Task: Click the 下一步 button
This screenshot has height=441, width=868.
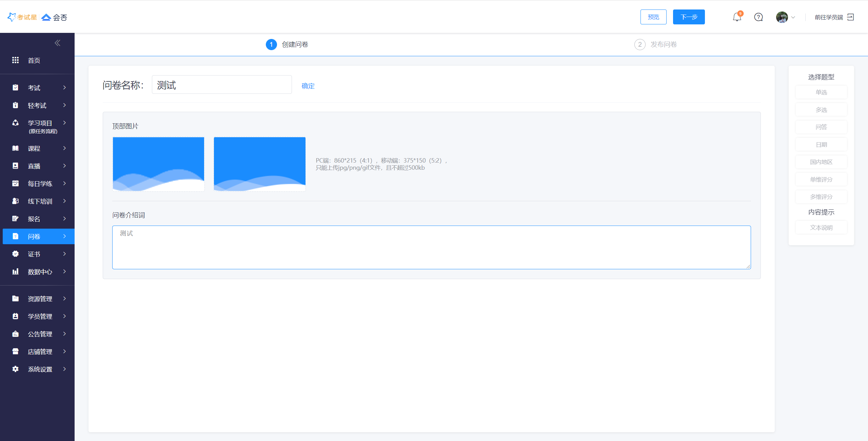Action: point(689,17)
